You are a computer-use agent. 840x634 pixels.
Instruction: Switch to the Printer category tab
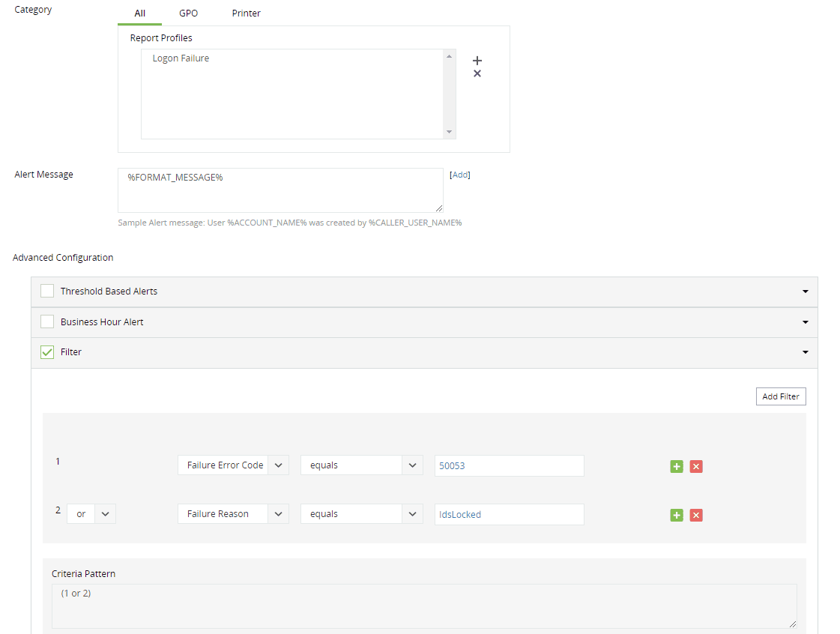[246, 13]
